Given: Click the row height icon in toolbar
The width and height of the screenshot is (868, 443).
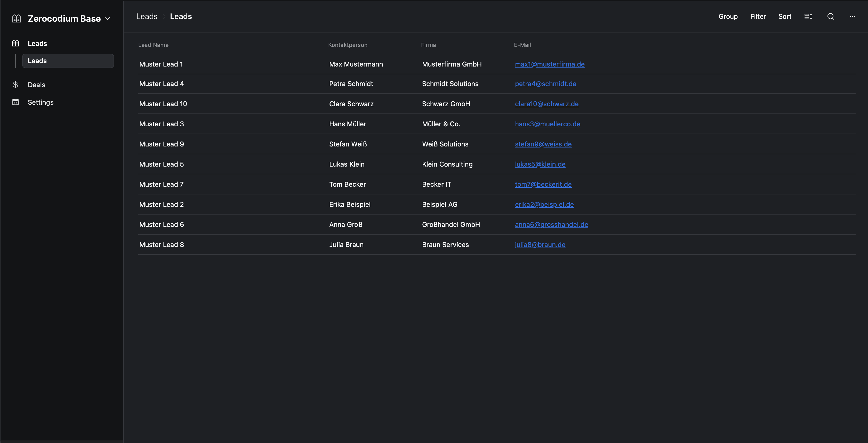Looking at the screenshot, I should [808, 17].
